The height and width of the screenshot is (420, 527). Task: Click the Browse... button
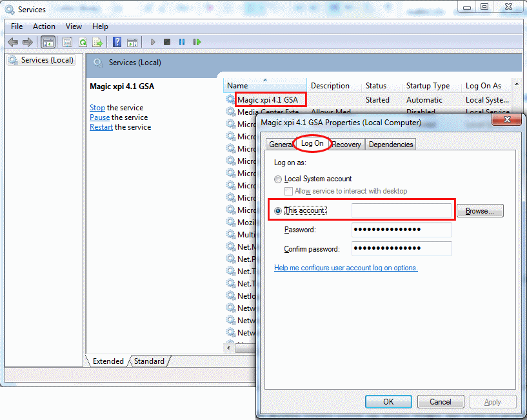point(480,211)
